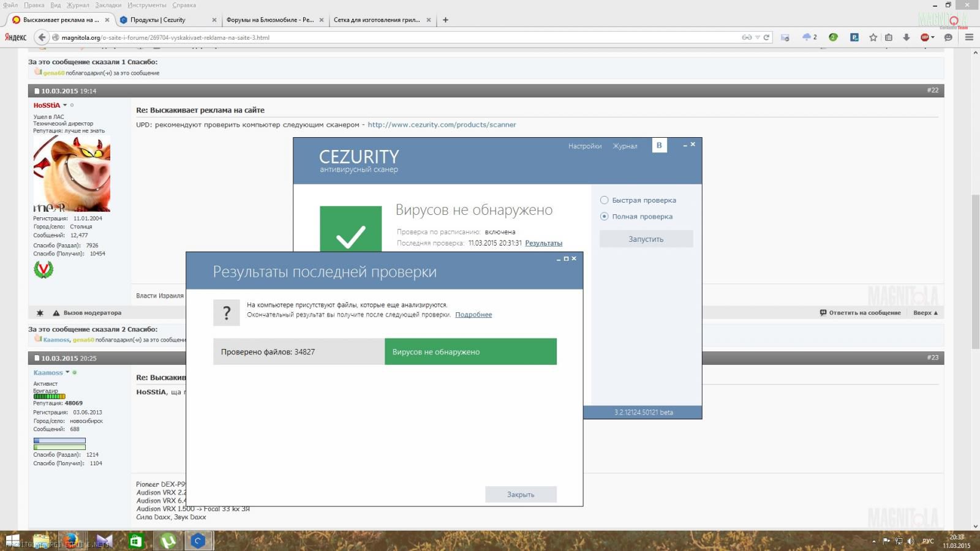Open uTorrent from the taskbar
Image resolution: width=980 pixels, height=551 pixels.
167,541
